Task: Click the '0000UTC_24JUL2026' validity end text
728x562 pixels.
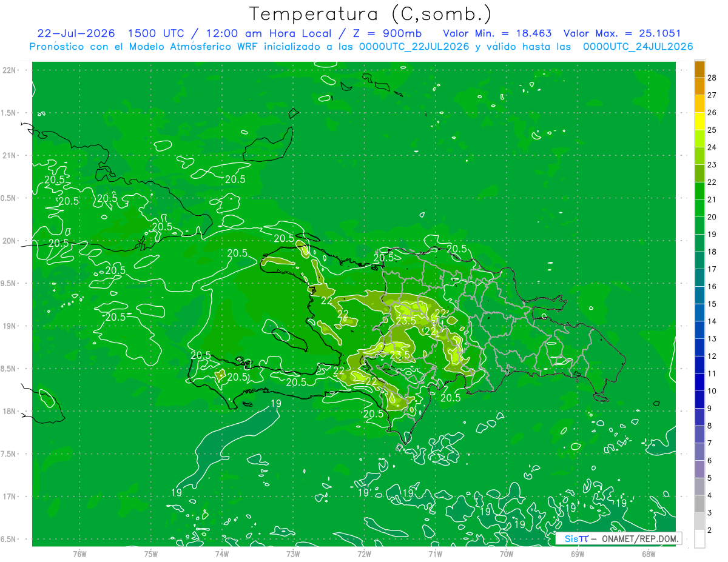Action: [638, 47]
